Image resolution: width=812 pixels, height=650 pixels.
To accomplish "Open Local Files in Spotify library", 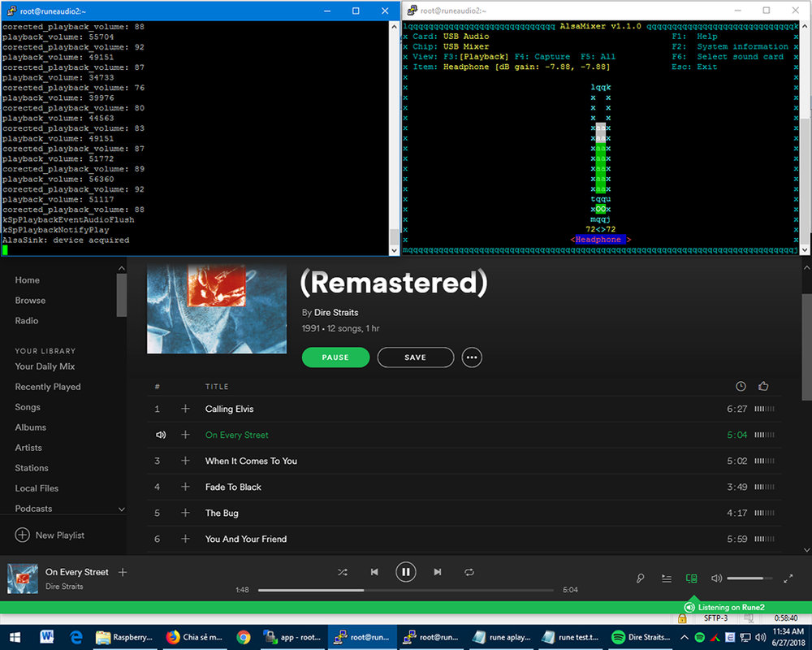I will click(37, 487).
